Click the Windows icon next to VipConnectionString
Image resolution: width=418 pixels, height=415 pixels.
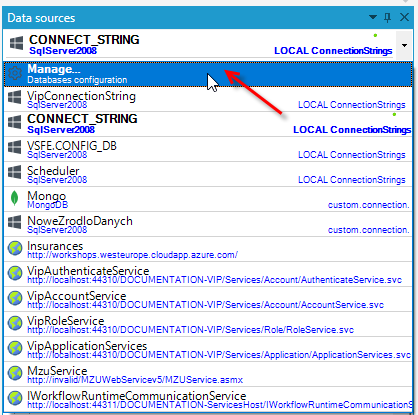15,98
